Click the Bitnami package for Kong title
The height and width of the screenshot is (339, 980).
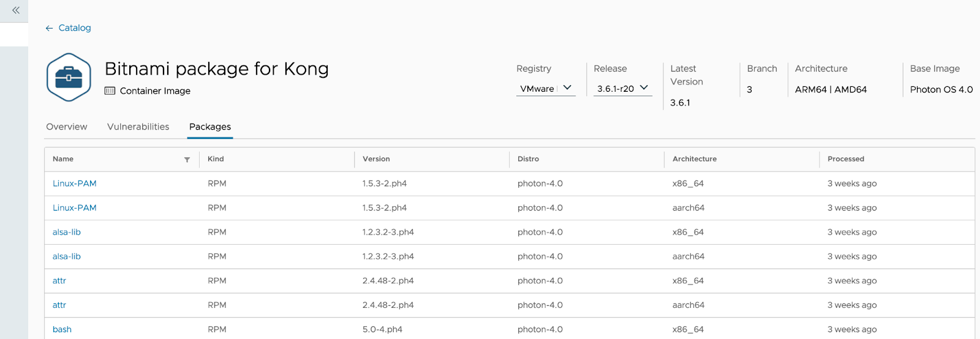pos(217,69)
